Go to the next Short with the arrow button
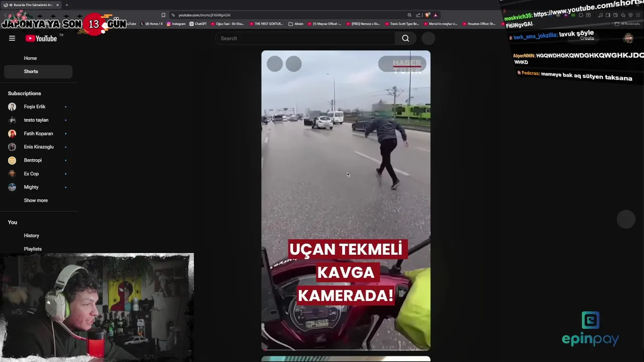The height and width of the screenshot is (362, 644). point(626,219)
